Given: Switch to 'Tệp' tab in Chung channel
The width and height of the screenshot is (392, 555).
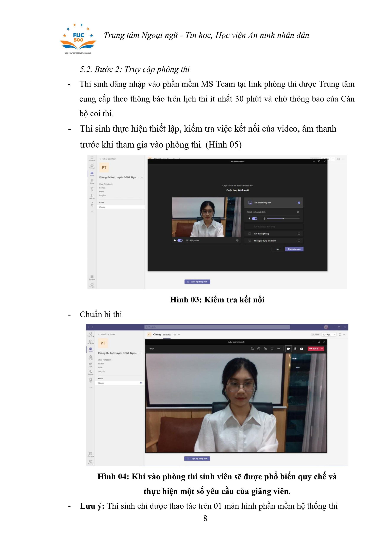Looking at the screenshot, I should [174, 335].
